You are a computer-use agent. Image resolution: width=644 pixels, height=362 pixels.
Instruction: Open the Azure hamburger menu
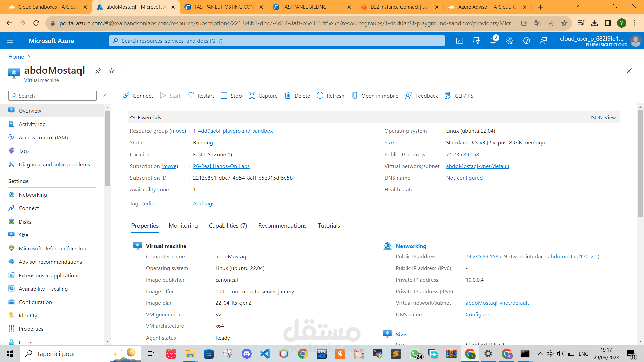[10, 41]
